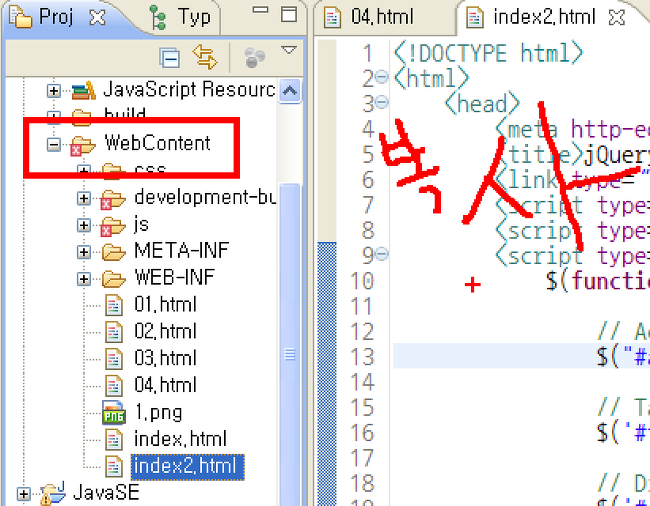Click the META-INF folder icon
The width and height of the screenshot is (650, 506).
click(114, 252)
